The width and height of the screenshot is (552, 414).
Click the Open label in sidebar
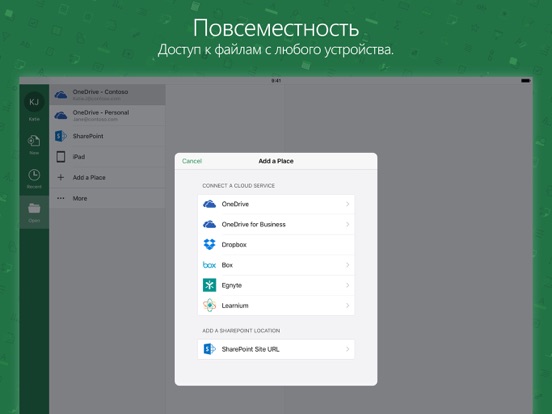tap(34, 220)
